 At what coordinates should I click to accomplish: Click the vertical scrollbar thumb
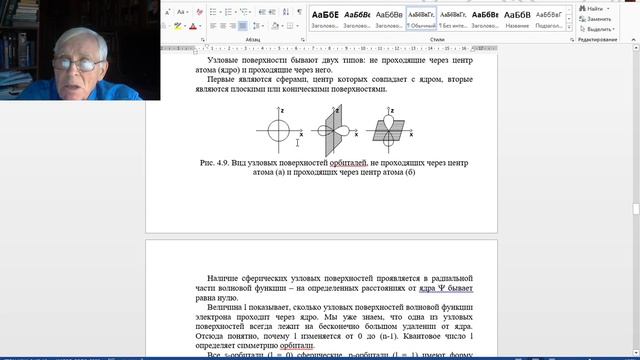tap(636, 209)
